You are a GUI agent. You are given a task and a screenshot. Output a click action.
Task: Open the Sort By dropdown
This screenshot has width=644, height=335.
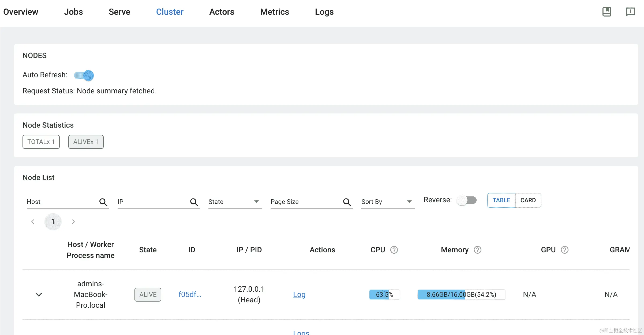(387, 201)
